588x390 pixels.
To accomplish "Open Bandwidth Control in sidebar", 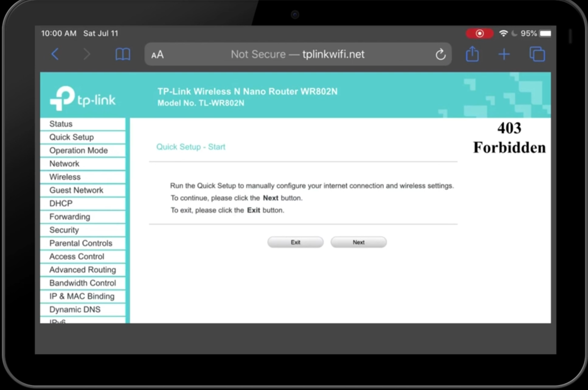I will point(82,283).
